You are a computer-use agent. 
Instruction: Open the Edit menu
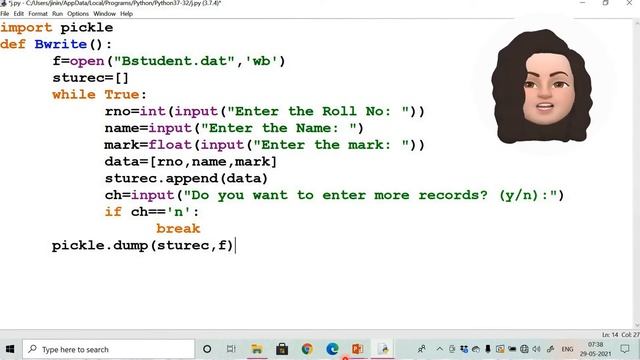click(19, 14)
